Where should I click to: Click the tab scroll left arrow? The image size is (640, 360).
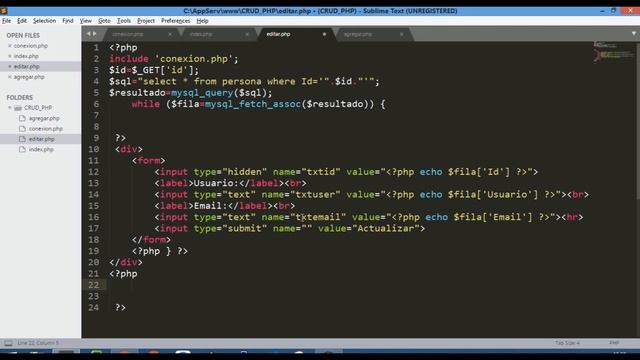tap(89, 34)
